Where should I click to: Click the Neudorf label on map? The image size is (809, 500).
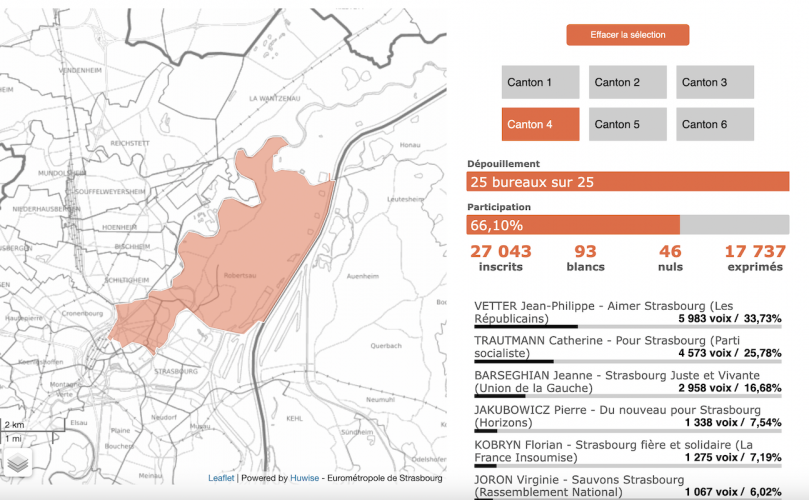(x=164, y=417)
